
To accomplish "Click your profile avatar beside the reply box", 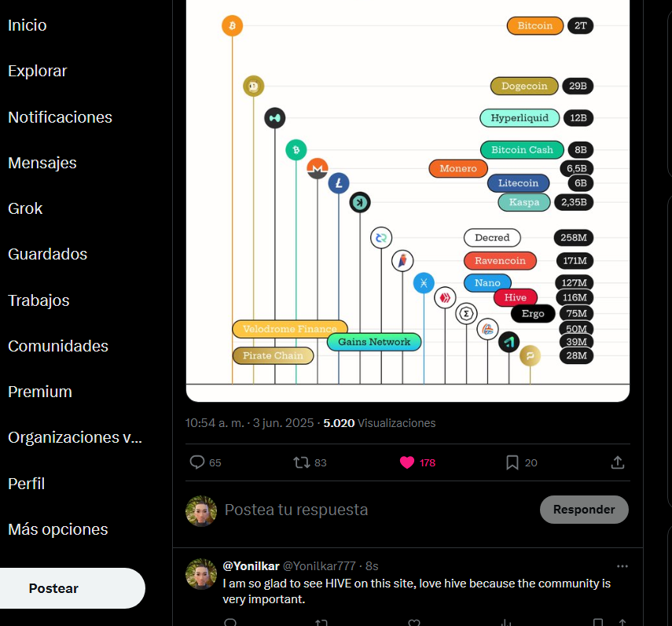I will pos(201,511).
